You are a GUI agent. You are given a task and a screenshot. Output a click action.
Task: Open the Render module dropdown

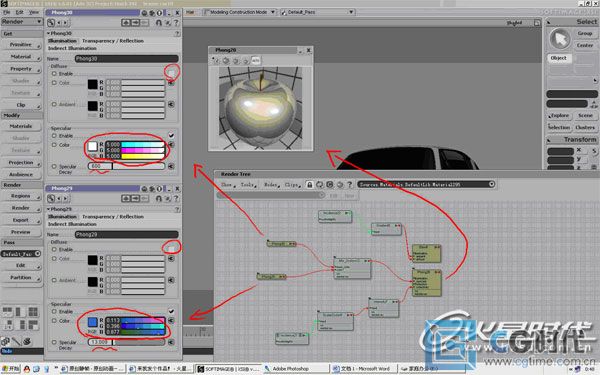pyautogui.click(x=21, y=22)
